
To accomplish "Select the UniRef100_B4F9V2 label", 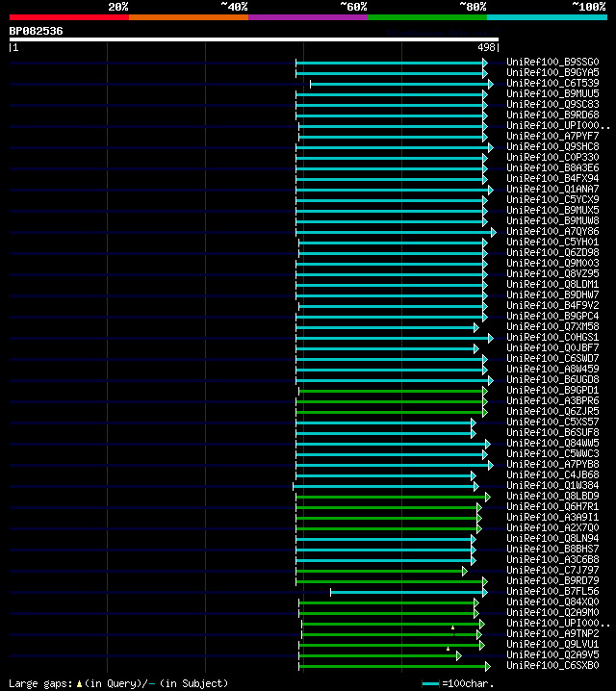I will pos(552,305).
